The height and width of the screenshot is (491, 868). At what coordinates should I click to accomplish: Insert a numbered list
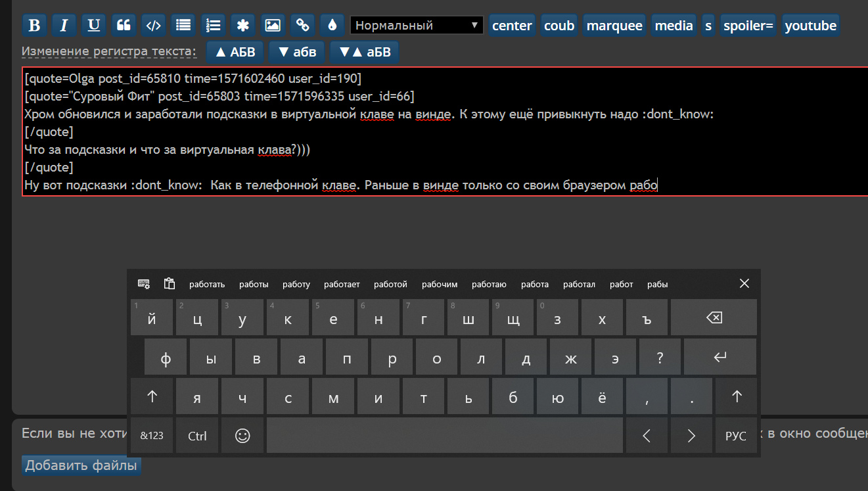click(x=213, y=26)
